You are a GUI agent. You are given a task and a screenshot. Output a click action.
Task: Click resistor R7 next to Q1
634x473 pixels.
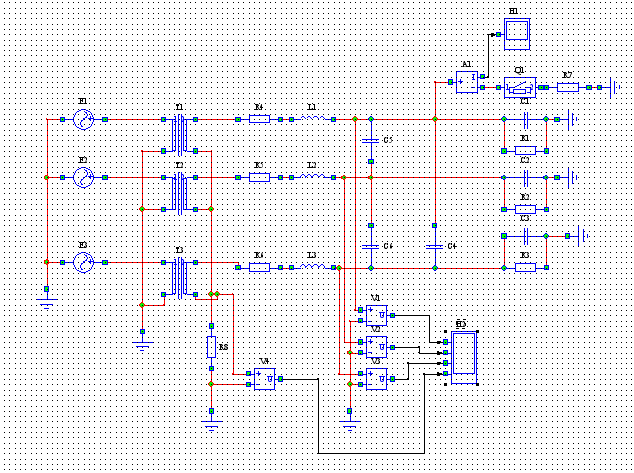point(568,87)
